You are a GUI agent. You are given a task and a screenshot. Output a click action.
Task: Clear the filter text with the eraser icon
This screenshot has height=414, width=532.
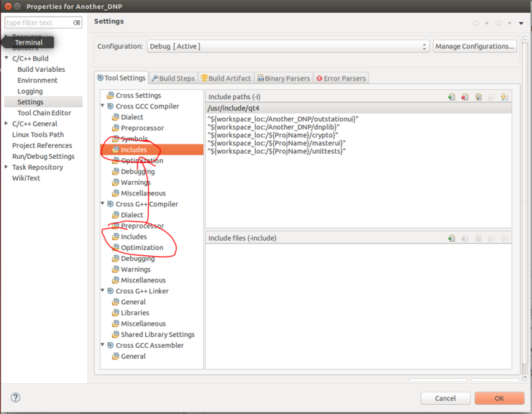pyautogui.click(x=76, y=23)
